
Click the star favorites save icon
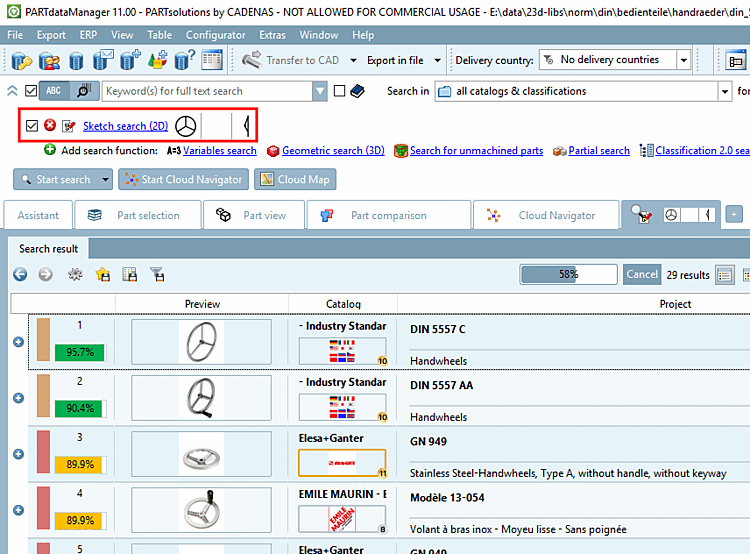[103, 275]
